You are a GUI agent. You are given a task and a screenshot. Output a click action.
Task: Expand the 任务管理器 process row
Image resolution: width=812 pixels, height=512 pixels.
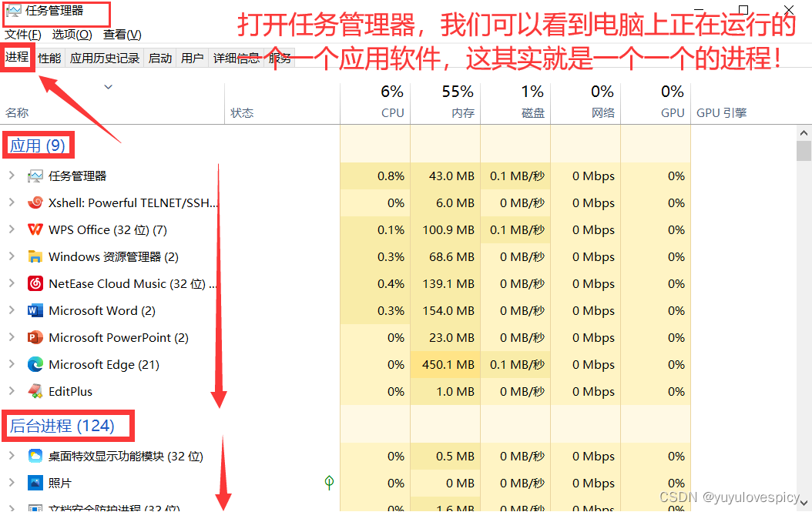[12, 176]
